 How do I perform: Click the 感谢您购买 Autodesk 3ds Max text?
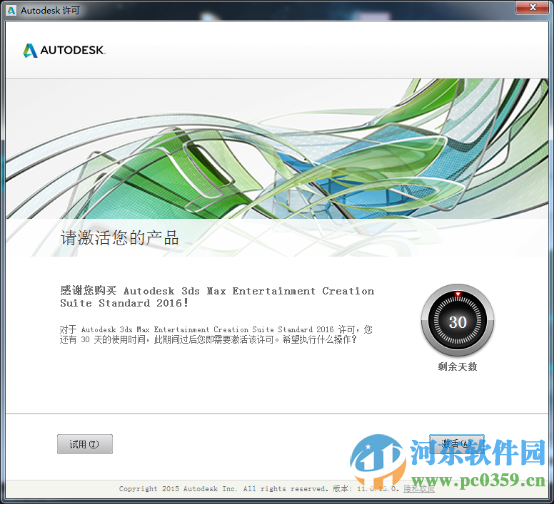(x=217, y=297)
